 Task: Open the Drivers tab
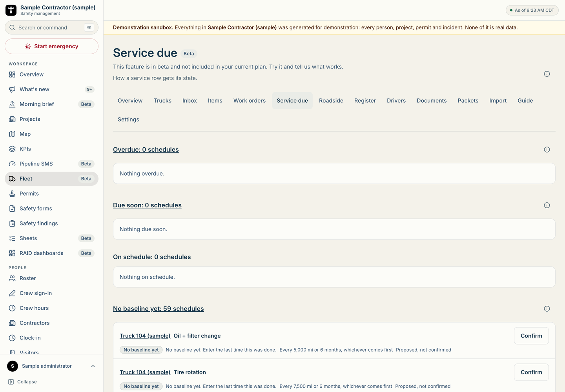(396, 101)
